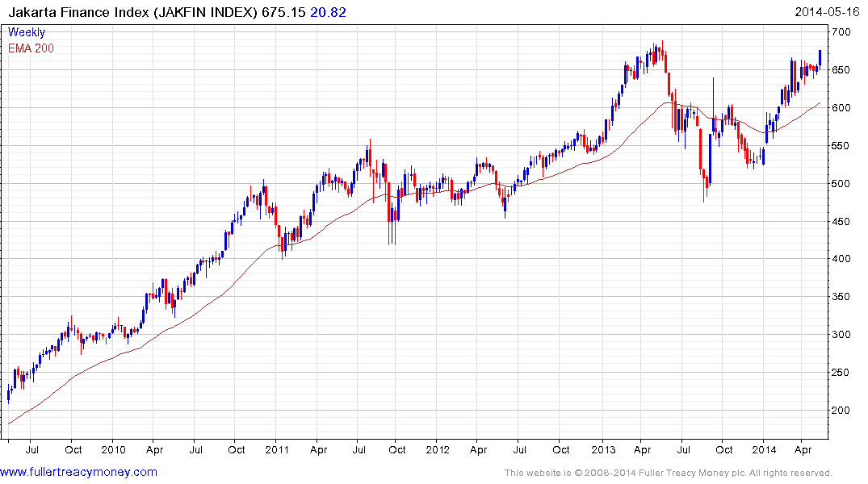Click the '550' price axis label
This screenshot has width=868, height=484.
pyautogui.click(x=841, y=146)
